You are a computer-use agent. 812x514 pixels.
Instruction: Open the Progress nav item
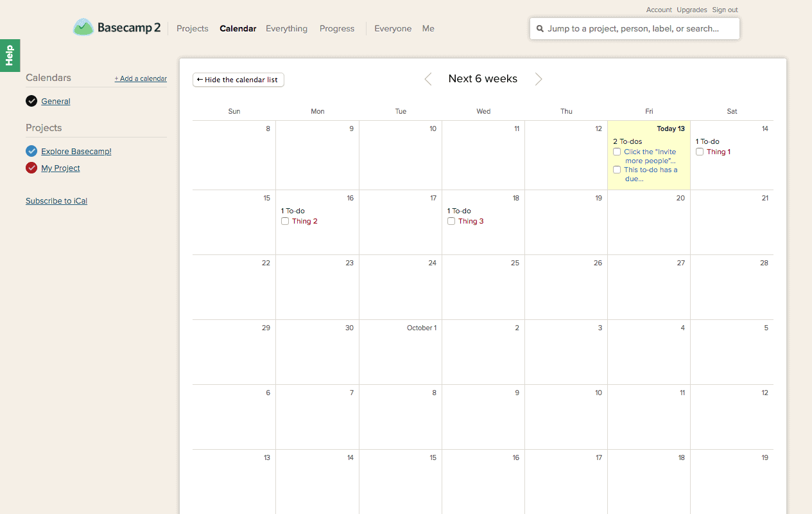(337, 28)
